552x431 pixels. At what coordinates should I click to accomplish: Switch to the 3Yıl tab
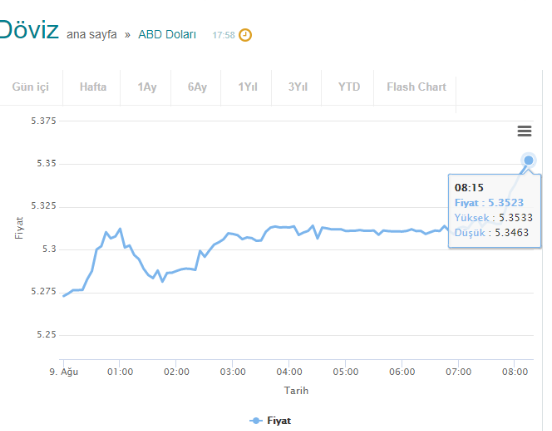pos(298,87)
